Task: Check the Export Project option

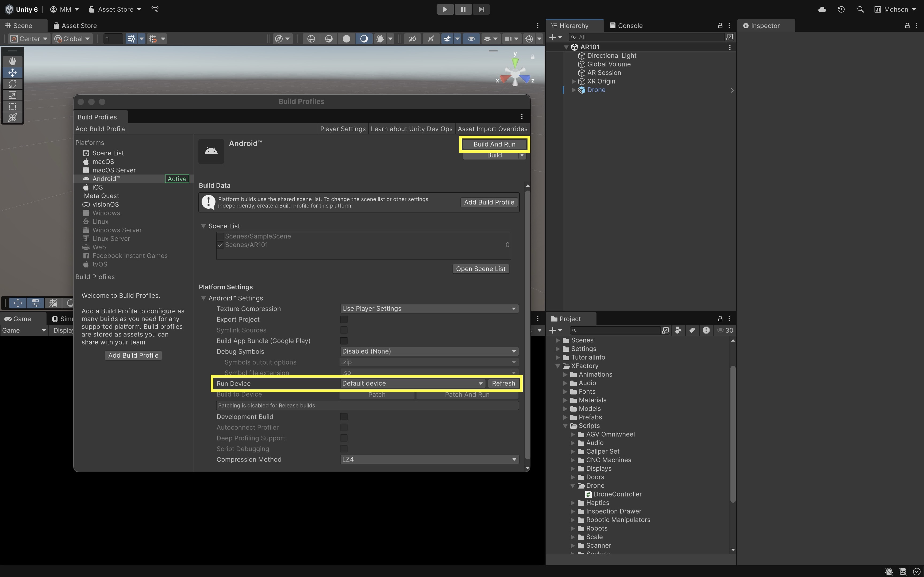Action: 344,319
